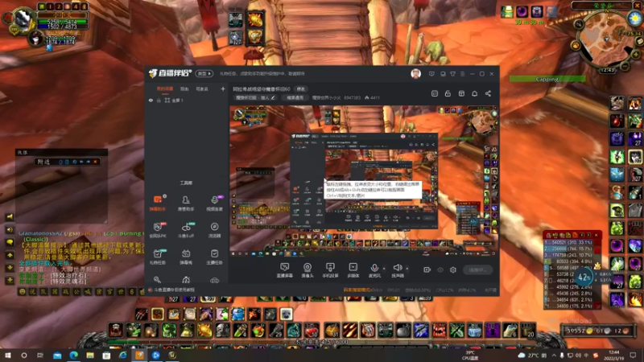The width and height of the screenshot is (644, 362).
Task: Open Task View on the taskbar
Action: click(x=40, y=355)
